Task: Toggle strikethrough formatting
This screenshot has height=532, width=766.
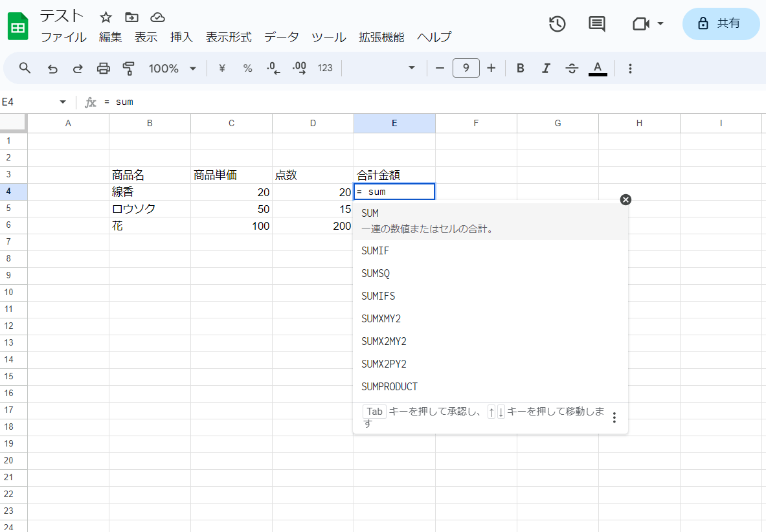Action: tap(572, 68)
